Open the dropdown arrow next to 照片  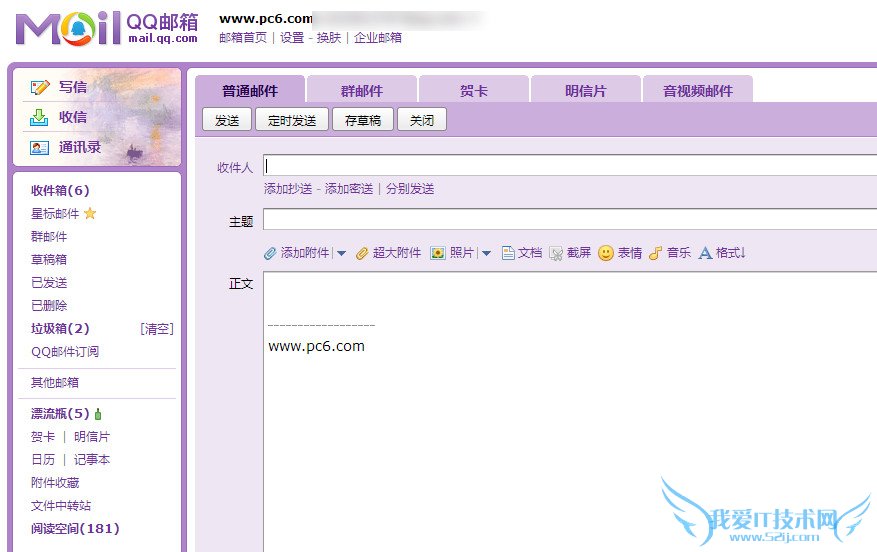[x=486, y=254]
